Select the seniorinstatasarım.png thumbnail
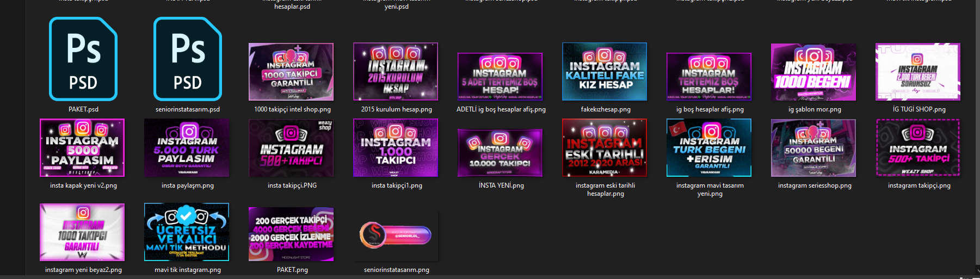Viewport: 980px width, 279px height. pyautogui.click(x=396, y=235)
